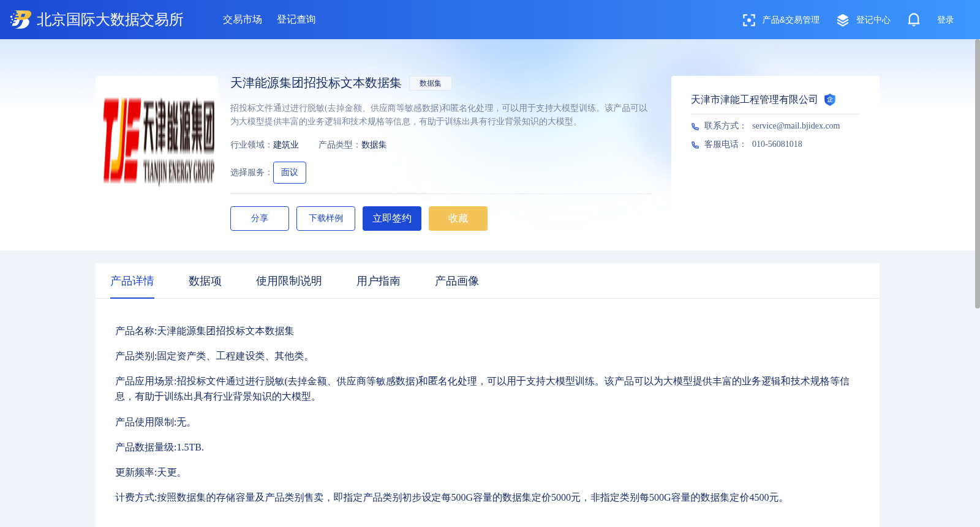This screenshot has height=527, width=980.
Task: Click the 产品类别 line in details
Action: 214,356
